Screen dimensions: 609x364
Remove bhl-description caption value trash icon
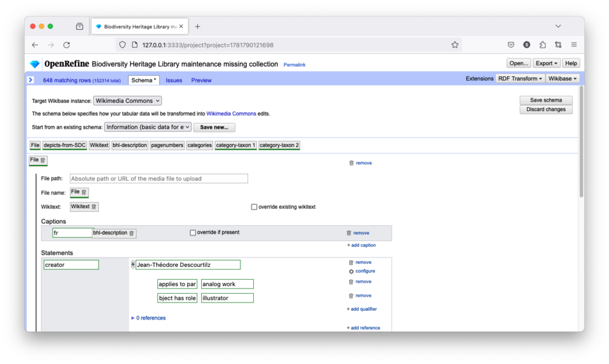(x=132, y=233)
